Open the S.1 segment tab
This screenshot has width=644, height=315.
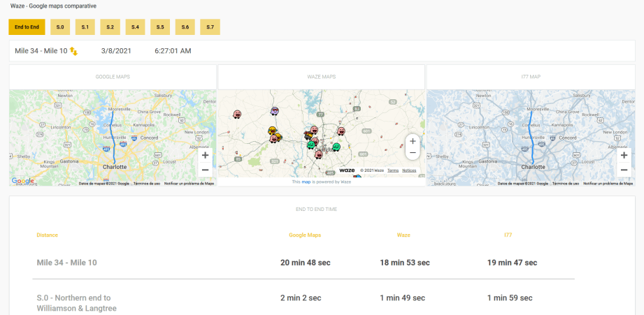85,27
